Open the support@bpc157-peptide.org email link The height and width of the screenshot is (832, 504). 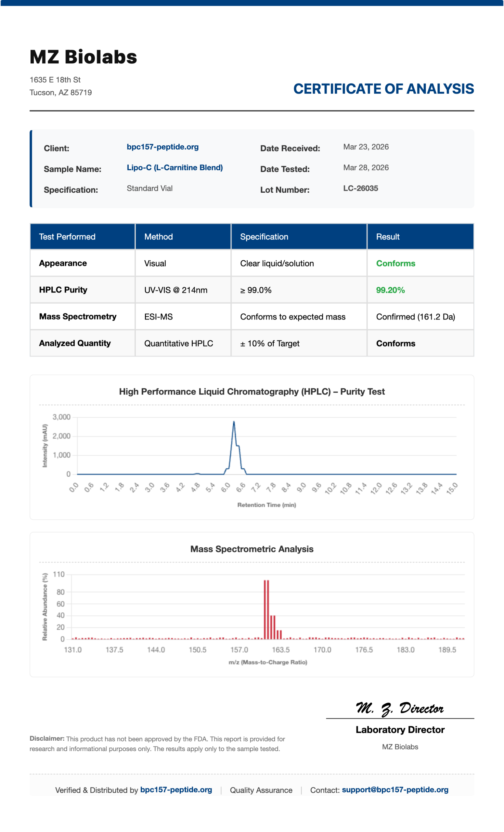[x=395, y=790]
